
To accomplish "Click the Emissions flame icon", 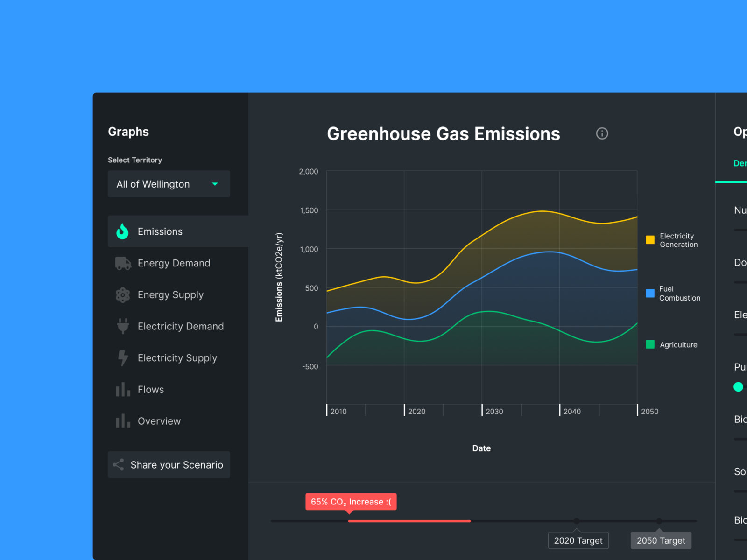I will coord(122,231).
